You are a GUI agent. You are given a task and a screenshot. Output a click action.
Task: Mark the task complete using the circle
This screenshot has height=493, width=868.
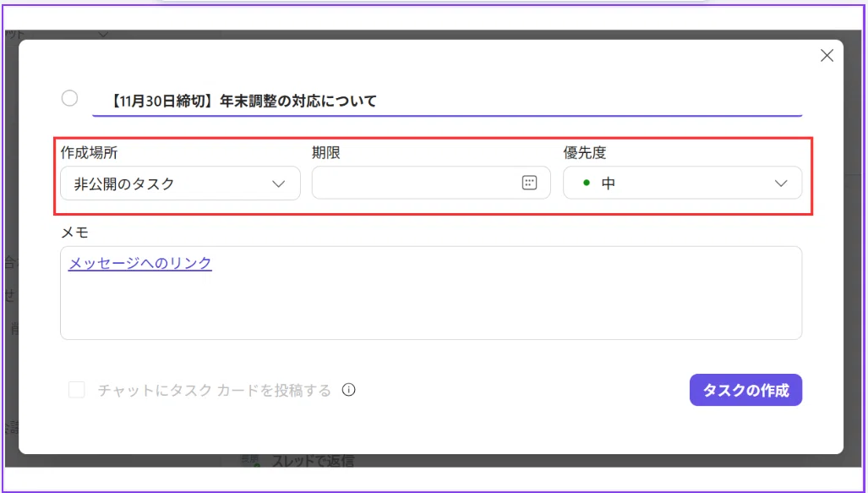point(70,99)
